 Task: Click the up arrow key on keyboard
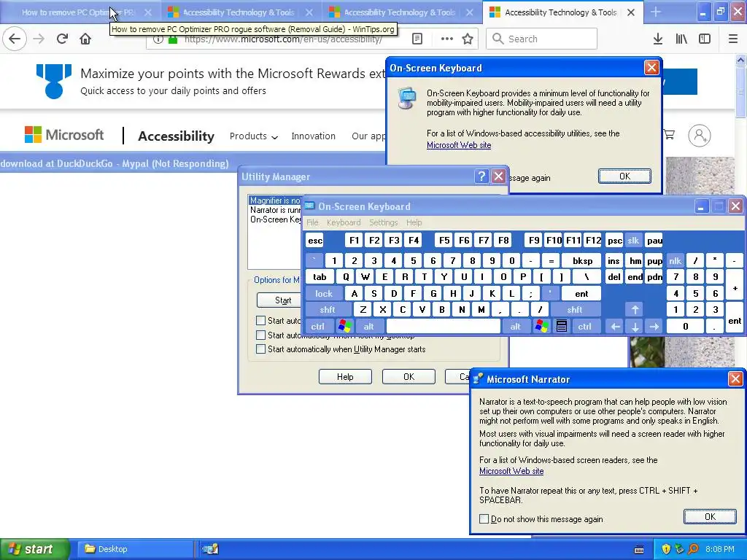point(635,309)
